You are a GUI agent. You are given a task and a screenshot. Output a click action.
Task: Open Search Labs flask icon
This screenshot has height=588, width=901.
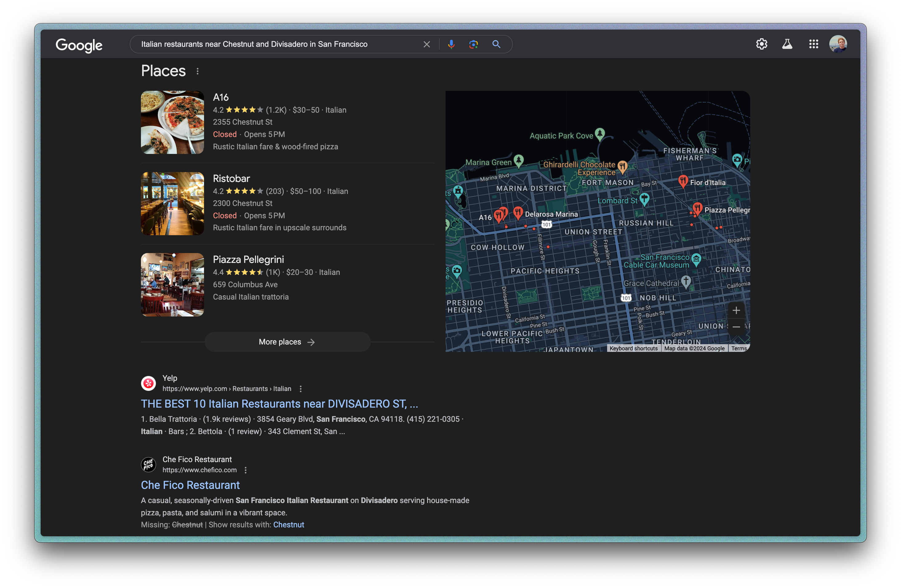tap(787, 44)
